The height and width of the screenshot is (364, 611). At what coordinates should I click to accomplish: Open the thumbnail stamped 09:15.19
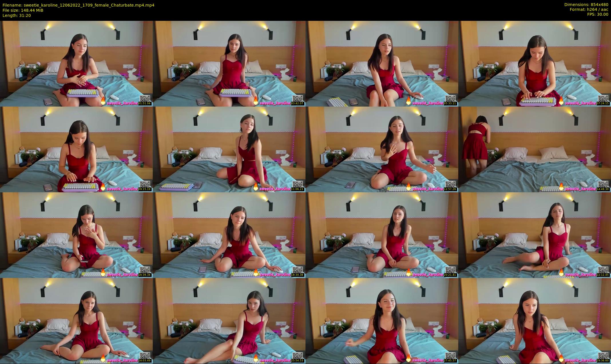click(76, 149)
